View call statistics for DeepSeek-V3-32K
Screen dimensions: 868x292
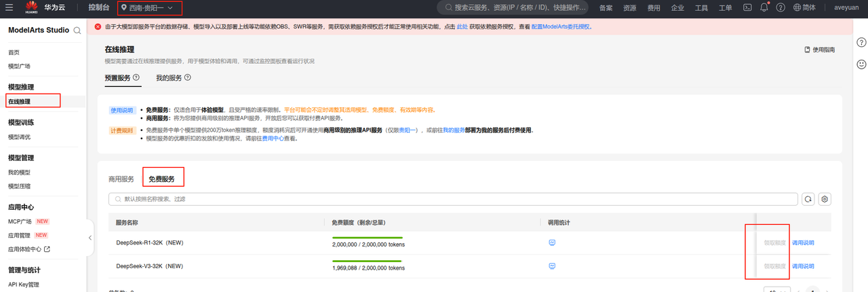(552, 266)
